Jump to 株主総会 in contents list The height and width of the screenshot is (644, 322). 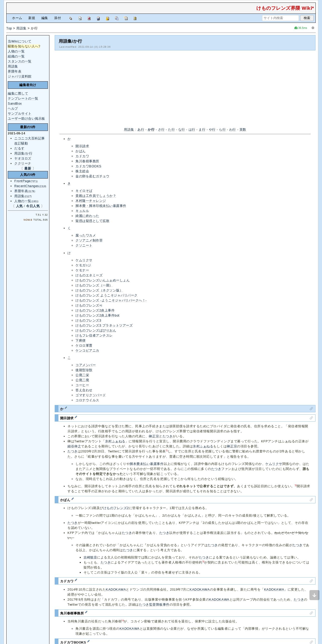tap(82, 171)
